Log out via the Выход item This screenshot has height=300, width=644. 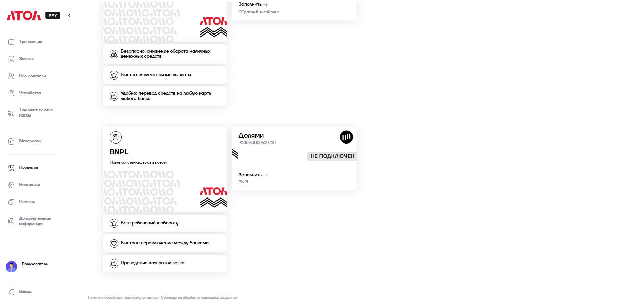[25, 291]
